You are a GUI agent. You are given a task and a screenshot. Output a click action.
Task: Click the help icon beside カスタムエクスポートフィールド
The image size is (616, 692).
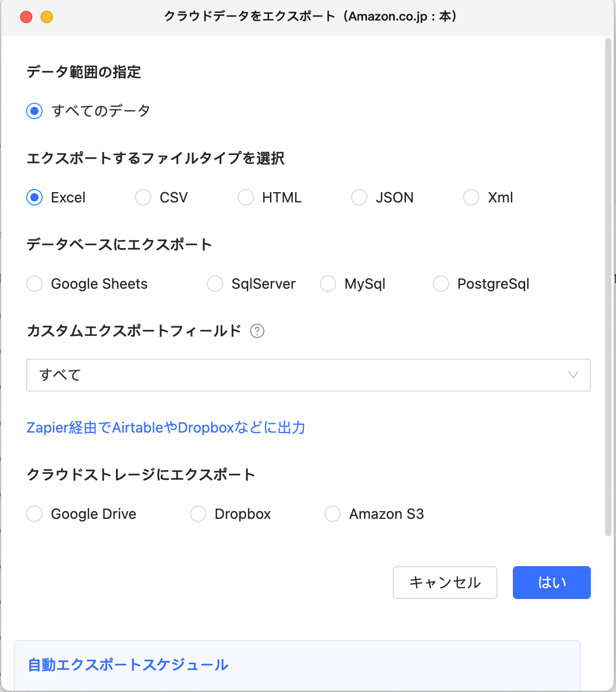(257, 331)
